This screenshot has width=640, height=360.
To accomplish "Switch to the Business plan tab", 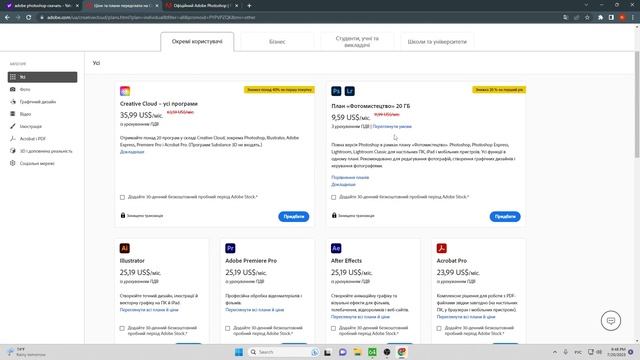I will pos(277,42).
